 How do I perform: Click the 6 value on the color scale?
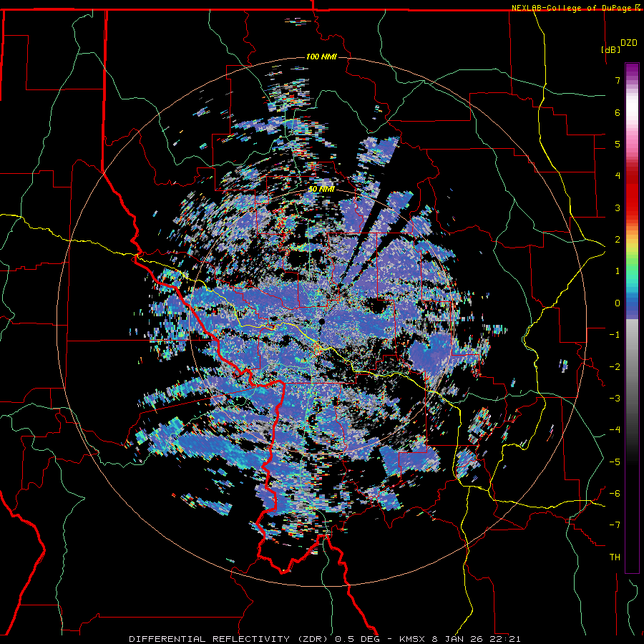[x=618, y=112]
